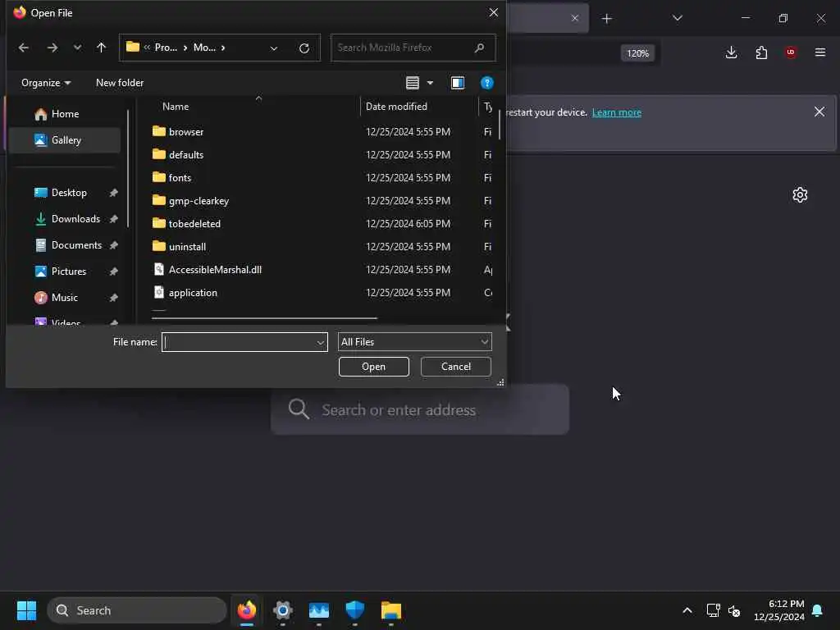The width and height of the screenshot is (840, 630).
Task: Open Desktop in navigation pane
Action: point(69,192)
